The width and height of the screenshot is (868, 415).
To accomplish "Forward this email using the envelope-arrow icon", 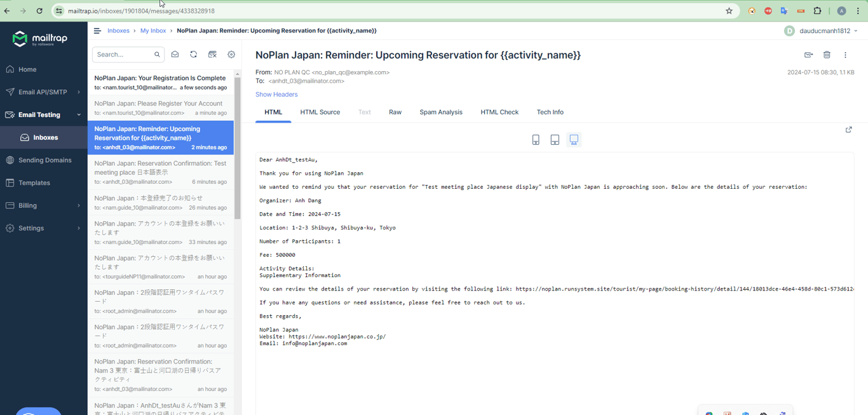I will click(x=808, y=55).
